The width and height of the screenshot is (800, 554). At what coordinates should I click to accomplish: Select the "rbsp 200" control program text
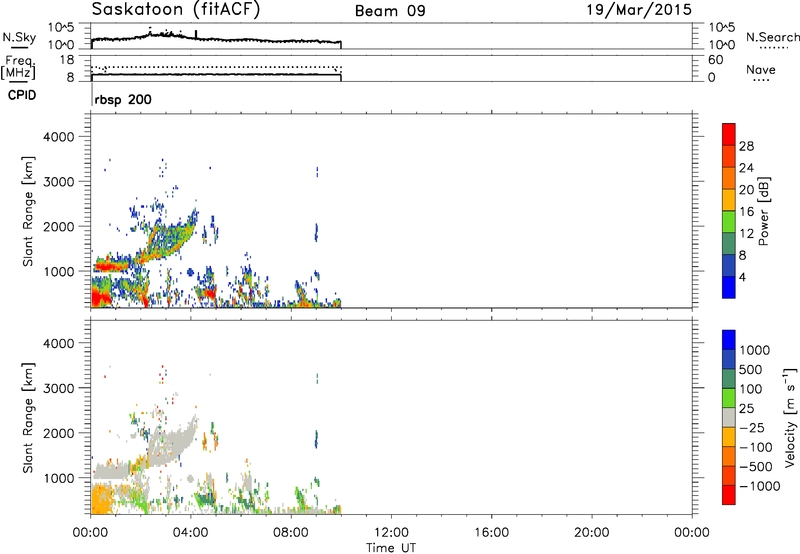(x=123, y=99)
